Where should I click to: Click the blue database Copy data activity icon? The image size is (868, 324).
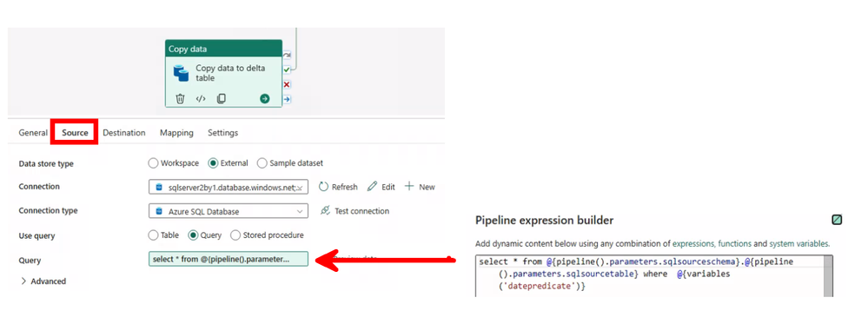point(182,73)
